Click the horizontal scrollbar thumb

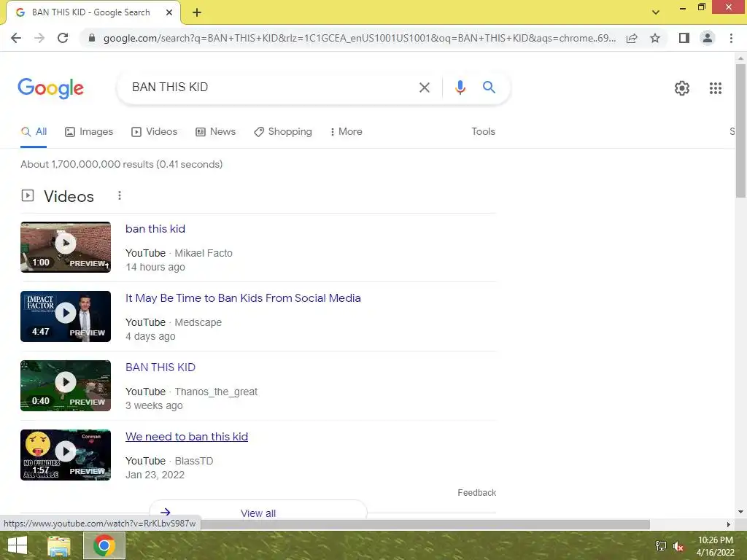click(x=424, y=524)
